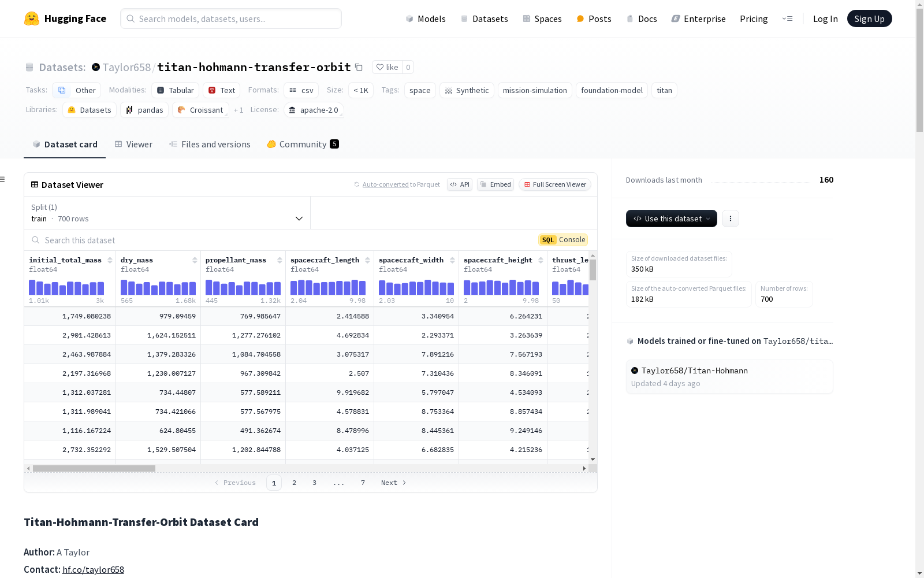Click the pandas library tag

(144, 110)
